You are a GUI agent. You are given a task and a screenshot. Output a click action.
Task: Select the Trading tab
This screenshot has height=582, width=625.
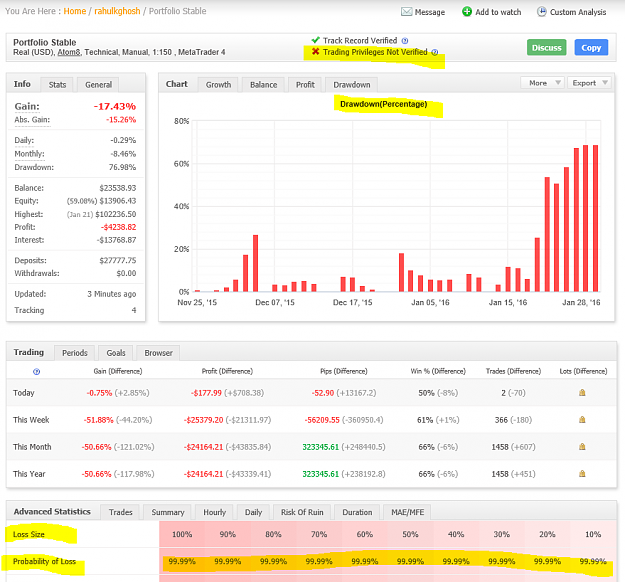[29, 352]
